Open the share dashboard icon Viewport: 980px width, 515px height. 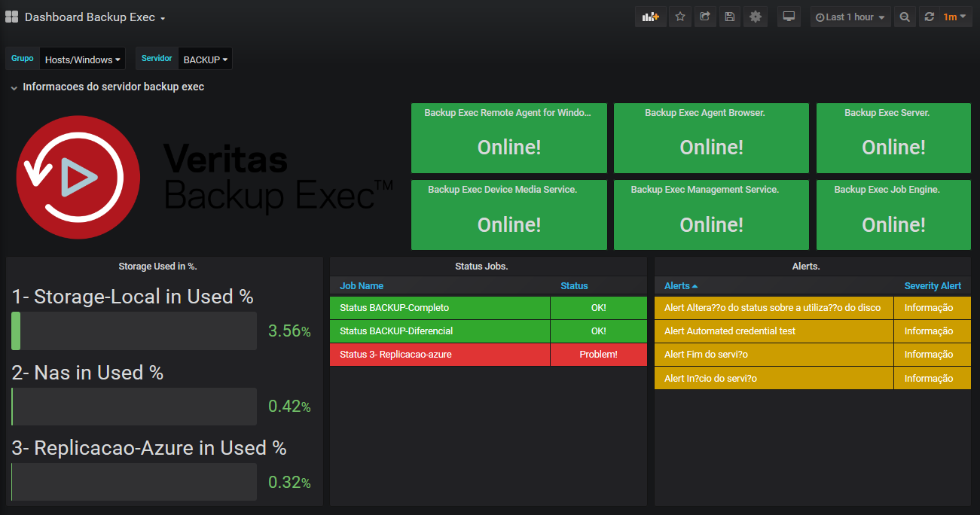[x=704, y=17]
